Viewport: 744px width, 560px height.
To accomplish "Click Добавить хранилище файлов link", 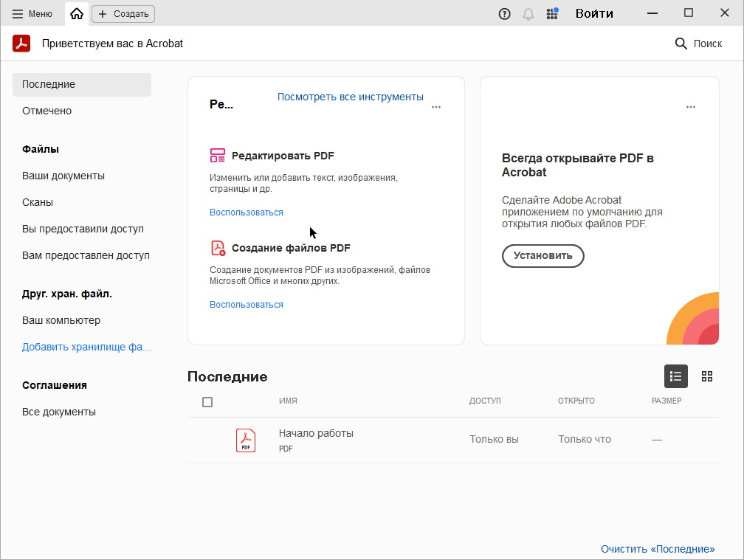I will click(x=86, y=347).
